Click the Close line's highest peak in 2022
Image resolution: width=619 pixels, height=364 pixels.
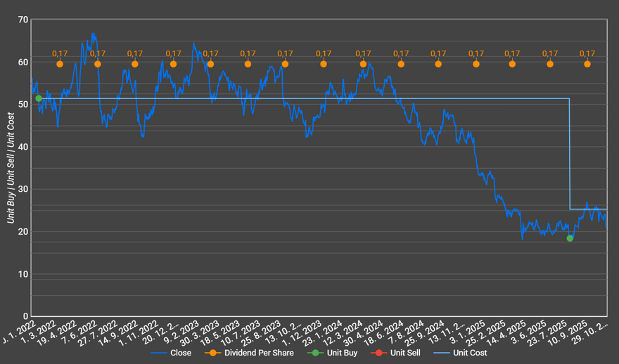coord(93,34)
